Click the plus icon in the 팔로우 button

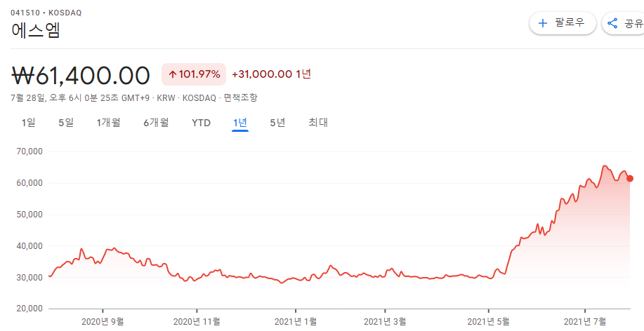click(543, 23)
